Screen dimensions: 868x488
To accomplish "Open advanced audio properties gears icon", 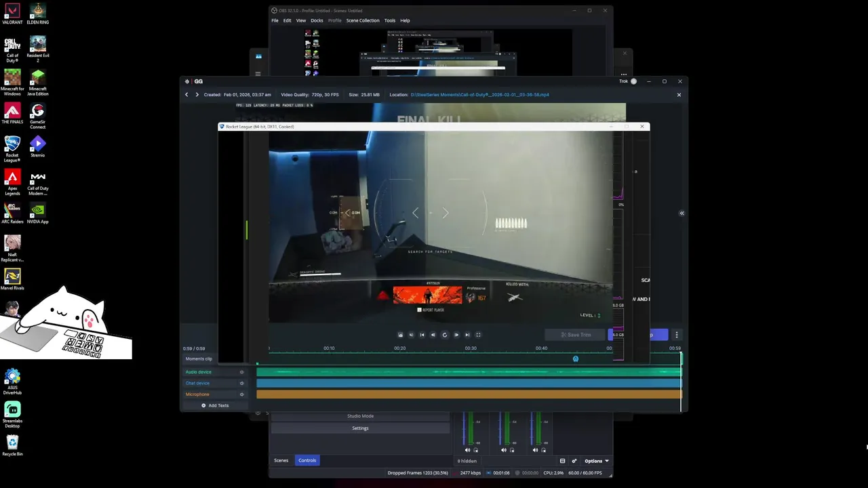I will pyautogui.click(x=574, y=461).
